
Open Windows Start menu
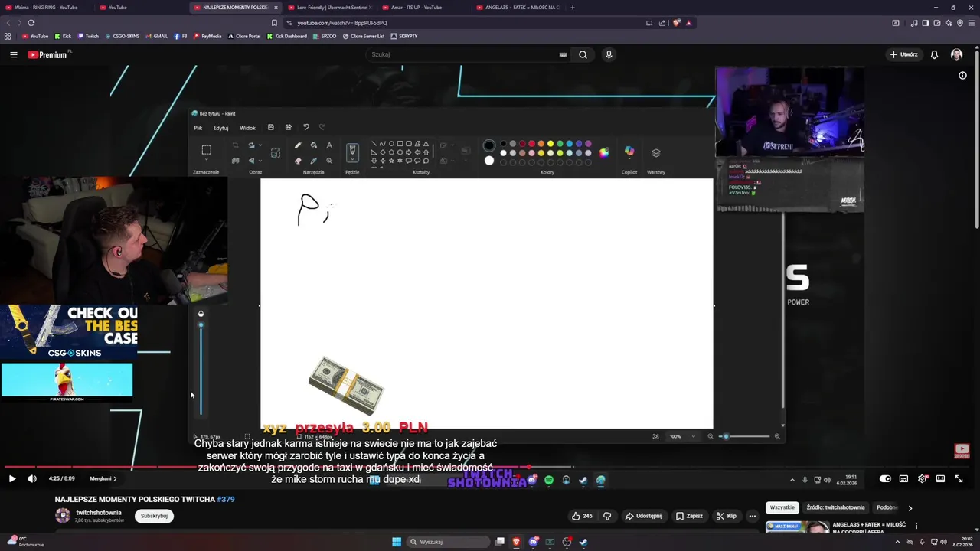(396, 542)
